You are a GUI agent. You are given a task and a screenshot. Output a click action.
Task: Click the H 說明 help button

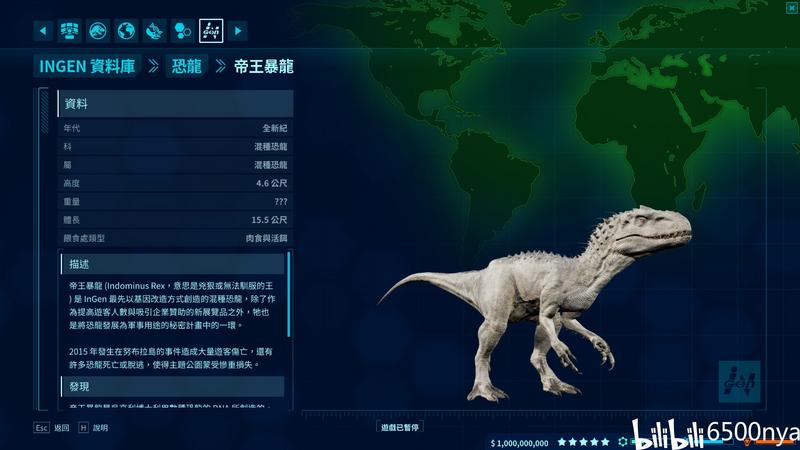93,428
